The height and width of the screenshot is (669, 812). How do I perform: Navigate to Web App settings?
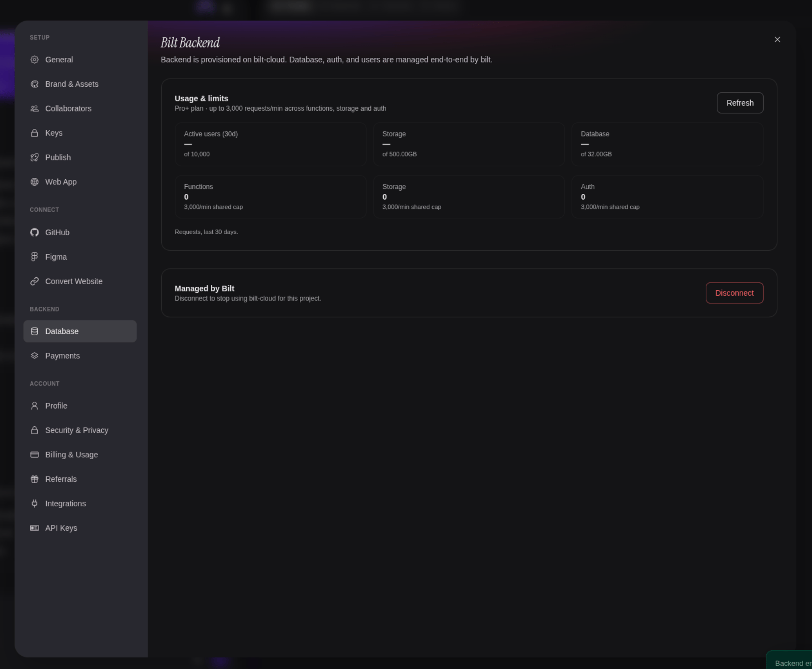point(80,182)
